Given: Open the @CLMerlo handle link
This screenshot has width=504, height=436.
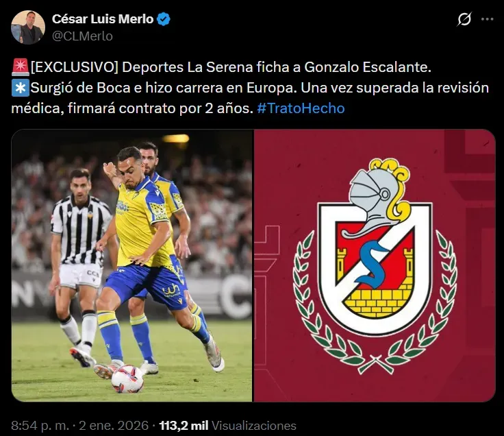Looking at the screenshot, I should click(82, 36).
